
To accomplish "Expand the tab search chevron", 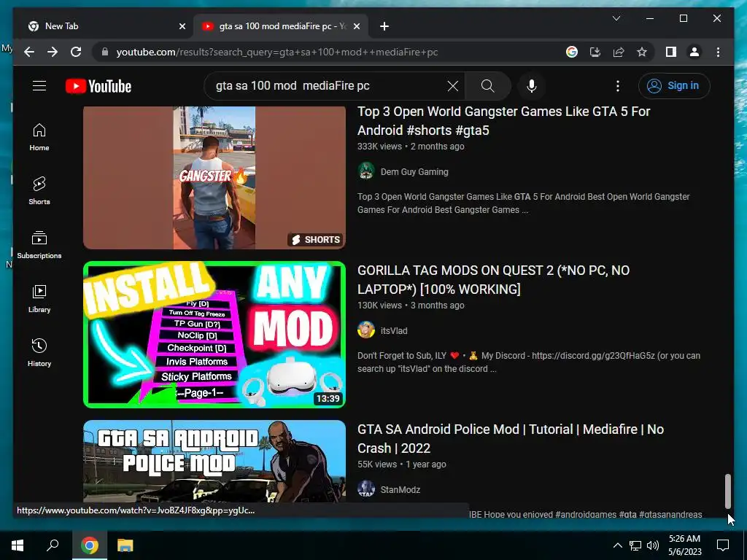I will coord(616,18).
